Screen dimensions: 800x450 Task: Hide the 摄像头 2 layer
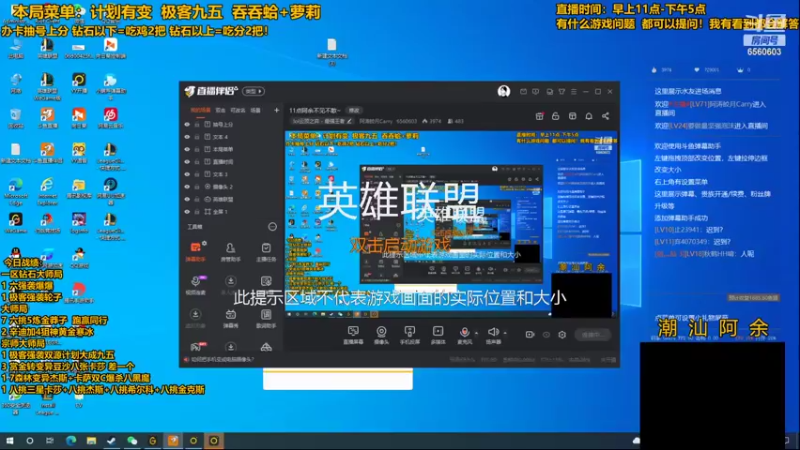pos(187,187)
